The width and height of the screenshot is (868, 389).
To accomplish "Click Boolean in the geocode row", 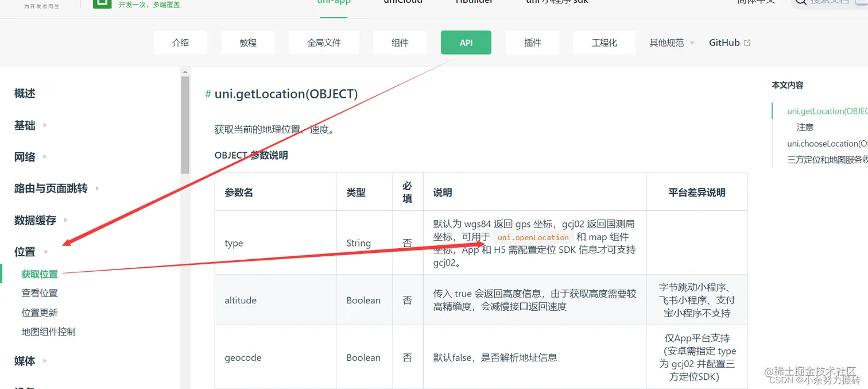I will pyautogui.click(x=363, y=357).
